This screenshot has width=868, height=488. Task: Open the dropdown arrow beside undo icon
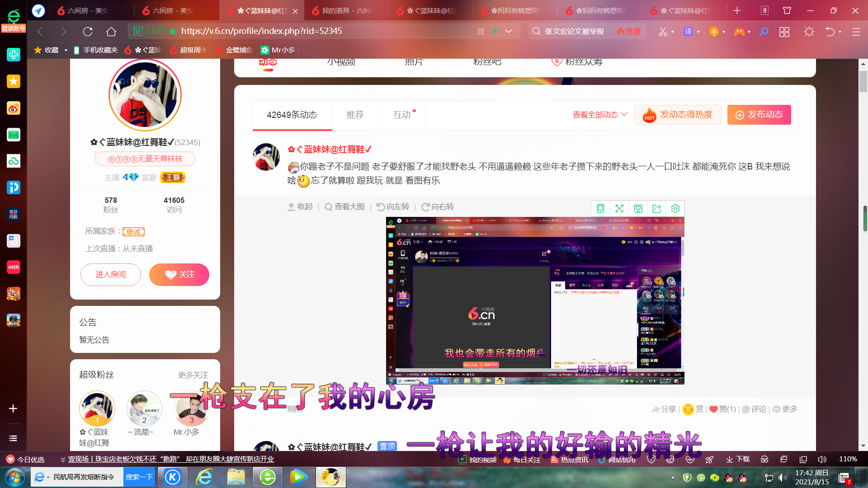840,32
